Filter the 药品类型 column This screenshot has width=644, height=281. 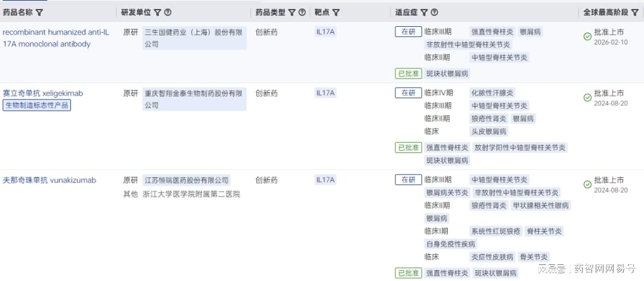click(x=292, y=13)
